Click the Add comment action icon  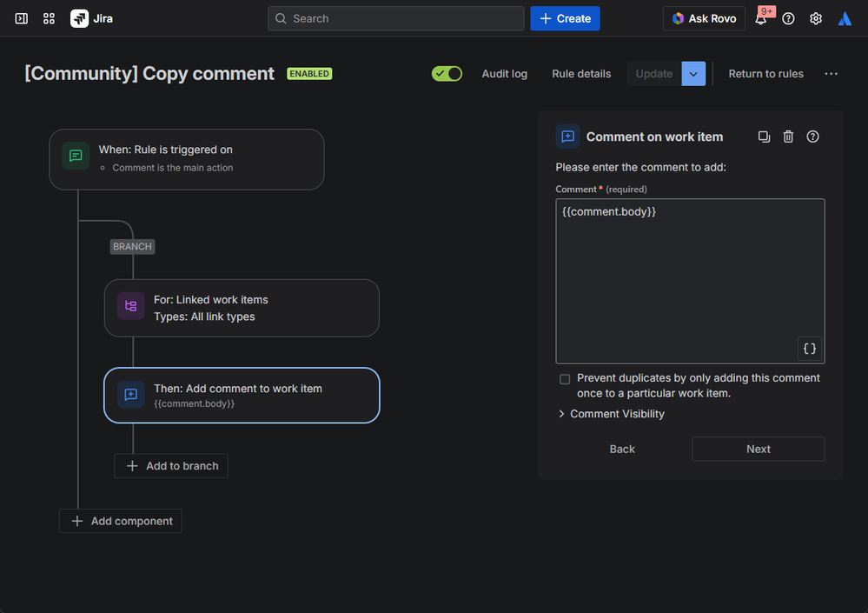(130, 395)
